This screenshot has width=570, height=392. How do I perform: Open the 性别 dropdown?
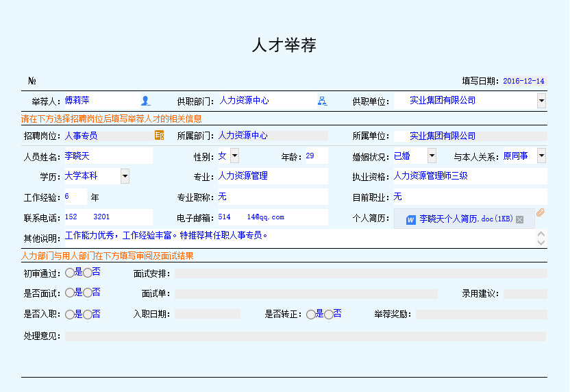click(235, 156)
